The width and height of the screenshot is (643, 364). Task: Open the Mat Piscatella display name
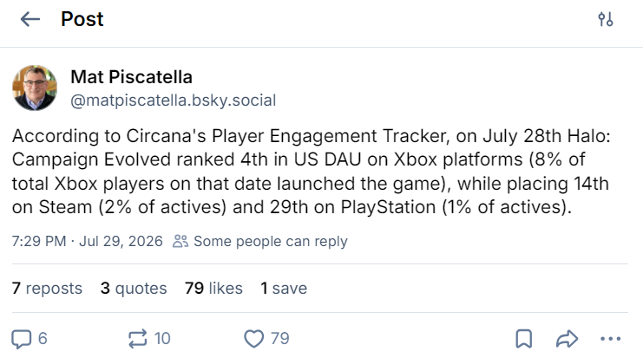pyautogui.click(x=131, y=77)
